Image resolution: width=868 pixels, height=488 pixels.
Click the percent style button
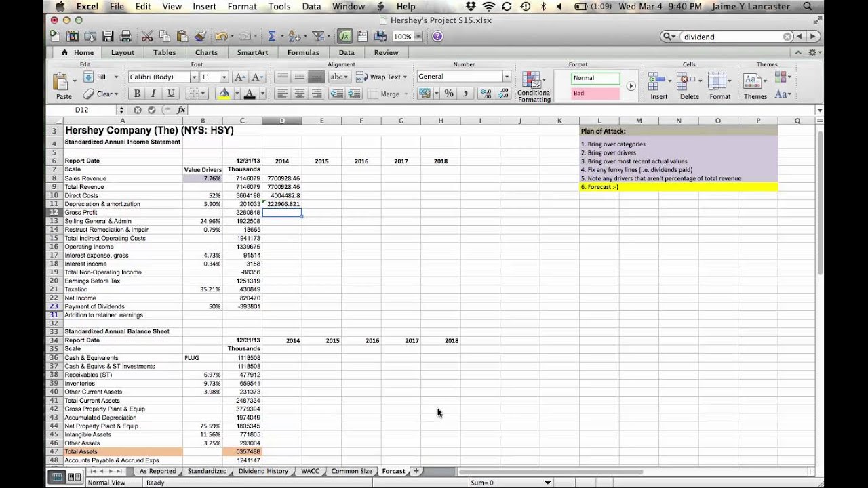pyautogui.click(x=448, y=94)
